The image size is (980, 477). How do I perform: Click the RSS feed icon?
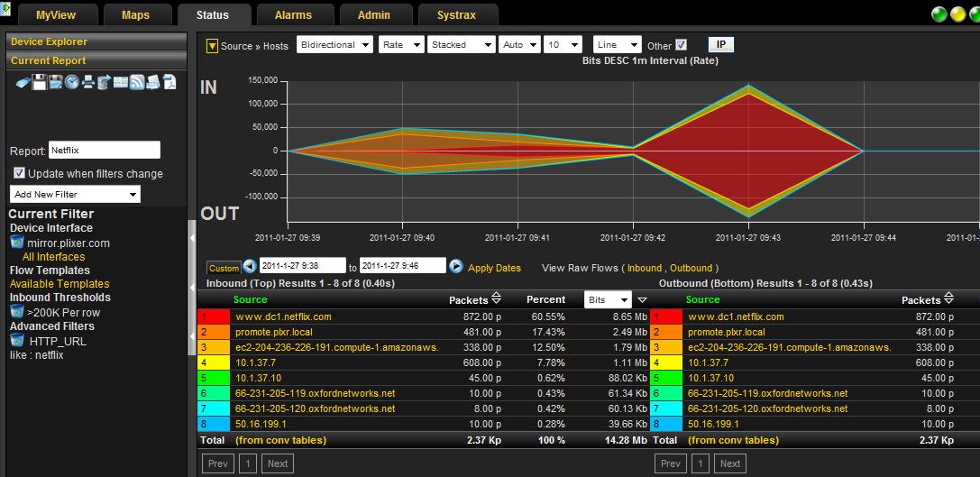(x=137, y=82)
